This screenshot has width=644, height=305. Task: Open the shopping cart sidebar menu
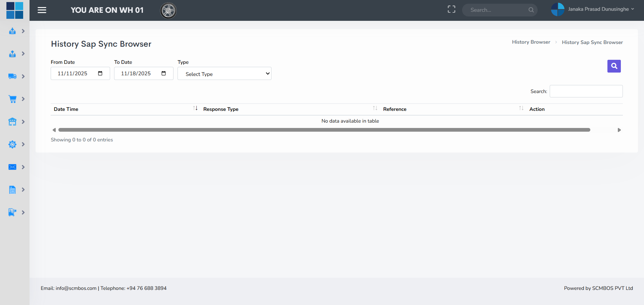[12, 99]
